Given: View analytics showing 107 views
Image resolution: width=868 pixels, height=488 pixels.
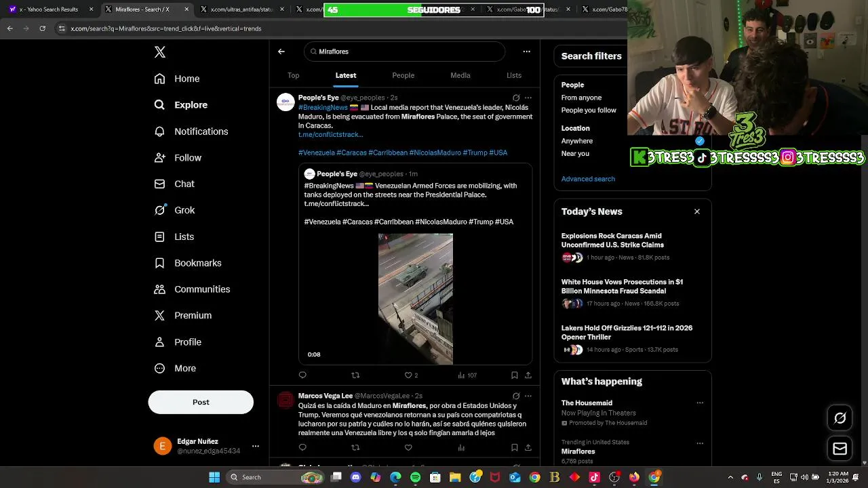Looking at the screenshot, I should (467, 375).
